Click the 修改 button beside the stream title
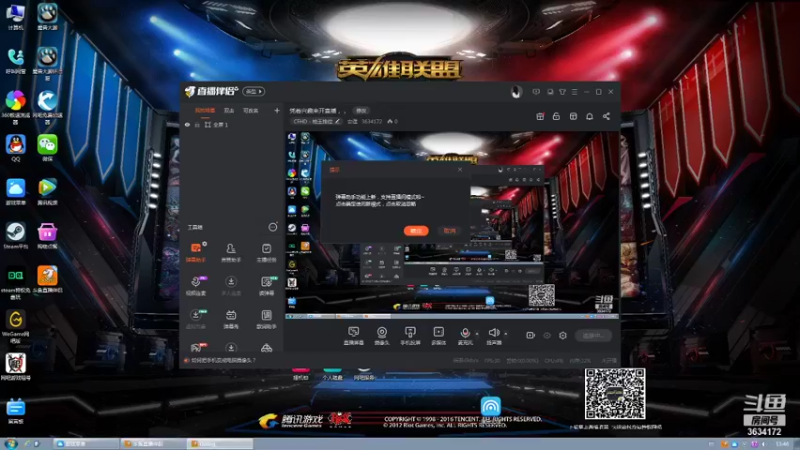The width and height of the screenshot is (800, 450). (x=361, y=111)
